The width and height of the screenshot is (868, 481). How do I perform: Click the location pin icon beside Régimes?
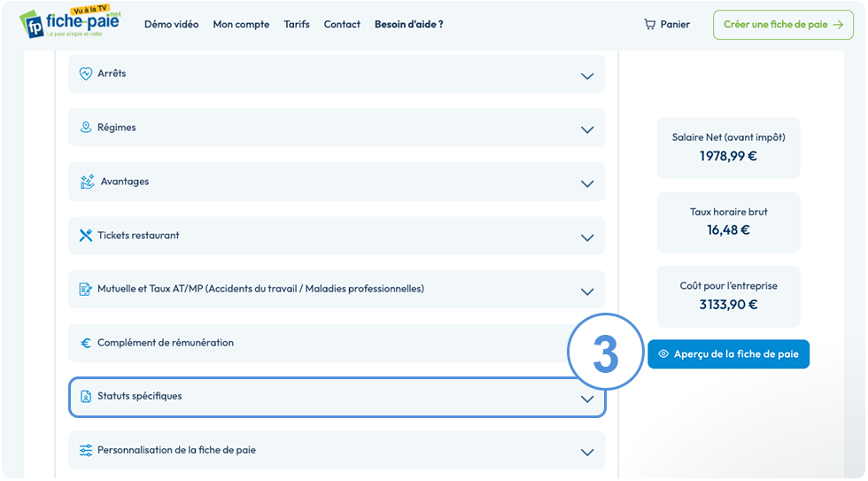[86, 128]
